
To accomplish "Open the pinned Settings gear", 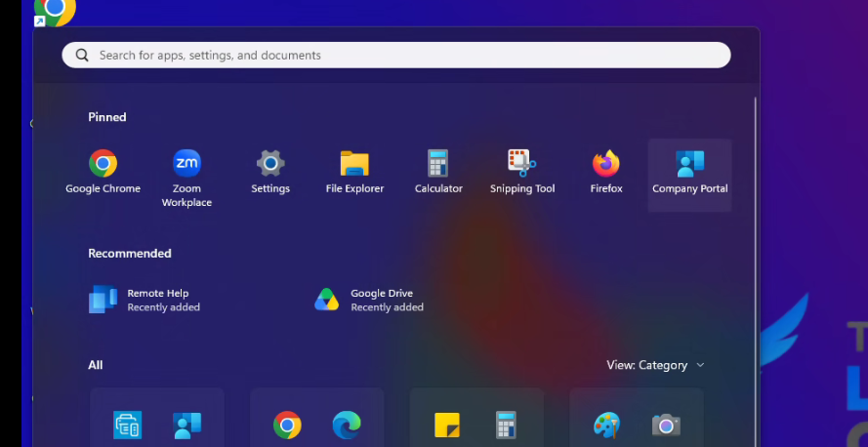I will (270, 173).
